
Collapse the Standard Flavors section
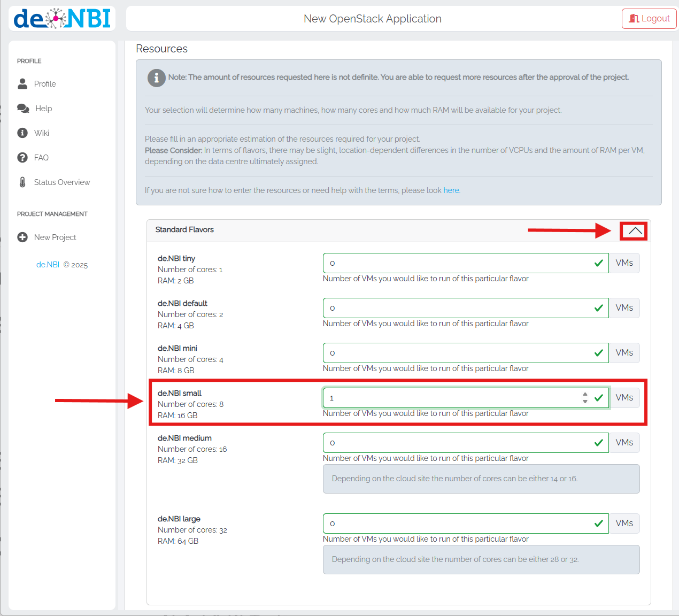(635, 231)
